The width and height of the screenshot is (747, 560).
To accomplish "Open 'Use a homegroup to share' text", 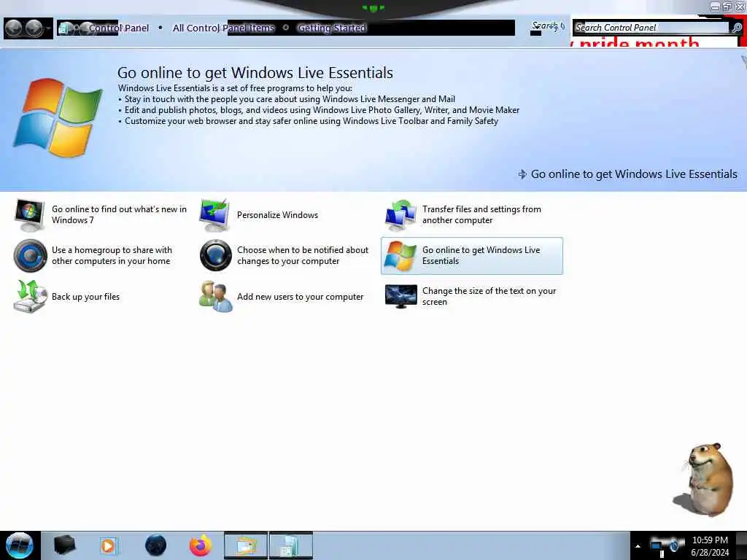I will [112, 256].
